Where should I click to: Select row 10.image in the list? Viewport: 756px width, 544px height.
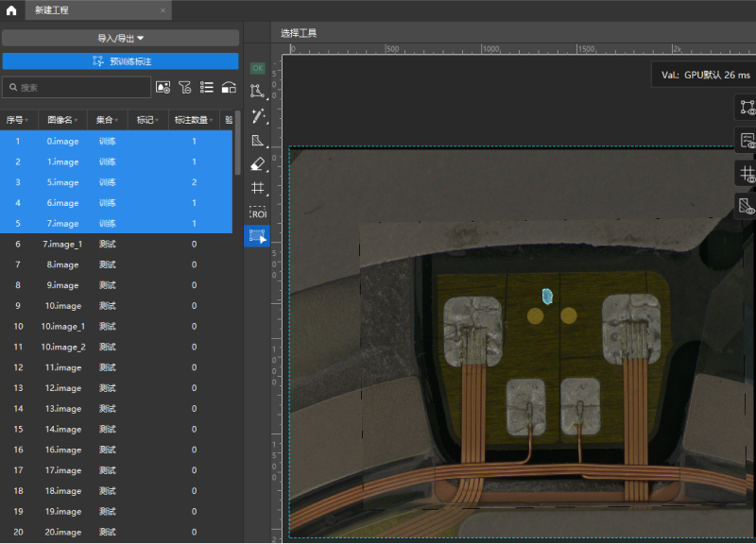(116, 306)
